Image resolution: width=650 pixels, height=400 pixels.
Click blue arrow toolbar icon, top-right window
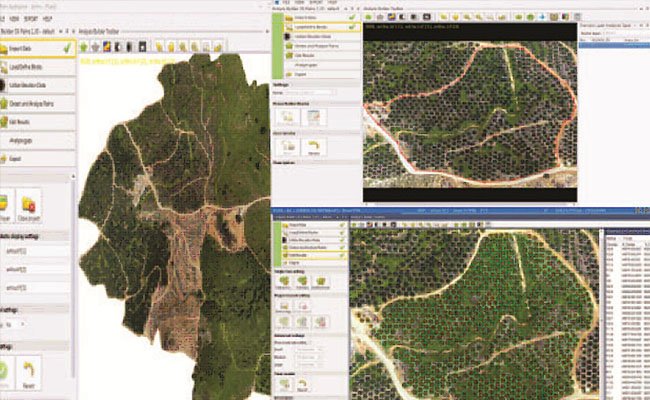click(x=542, y=17)
